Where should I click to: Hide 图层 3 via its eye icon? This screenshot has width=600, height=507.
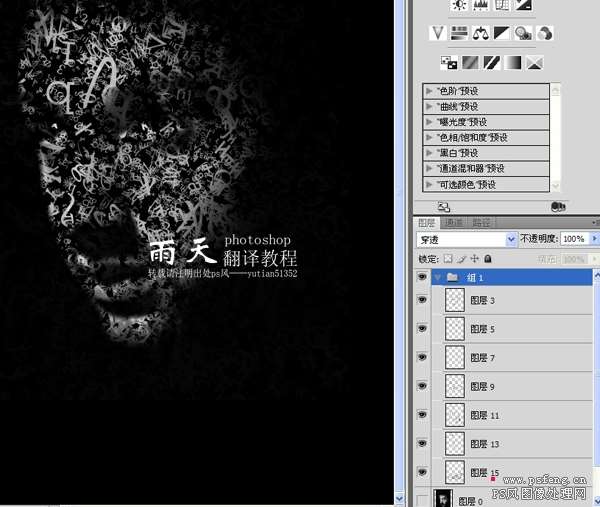(422, 300)
